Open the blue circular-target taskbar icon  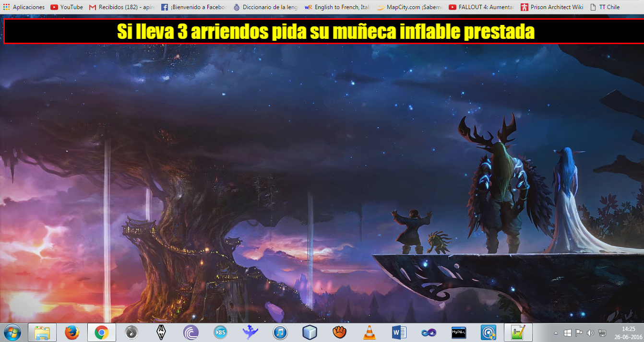point(488,332)
